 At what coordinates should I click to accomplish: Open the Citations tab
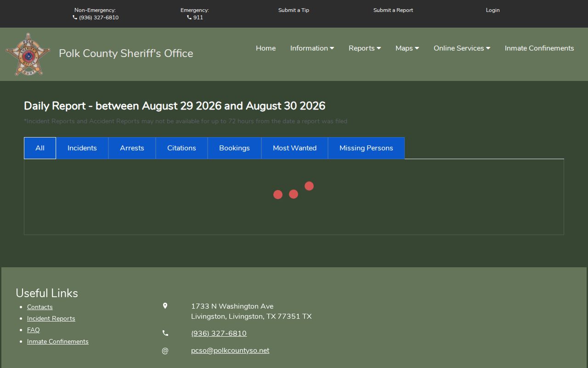coord(181,148)
